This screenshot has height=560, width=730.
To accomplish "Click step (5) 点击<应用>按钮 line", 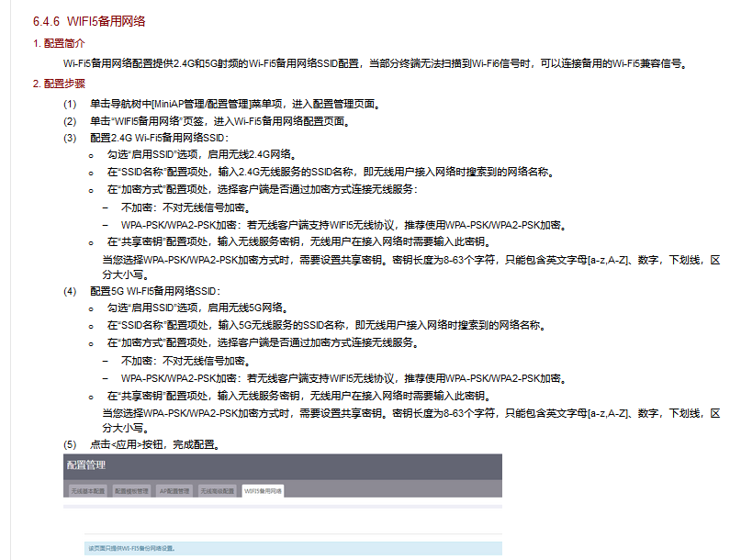I will [141, 444].
